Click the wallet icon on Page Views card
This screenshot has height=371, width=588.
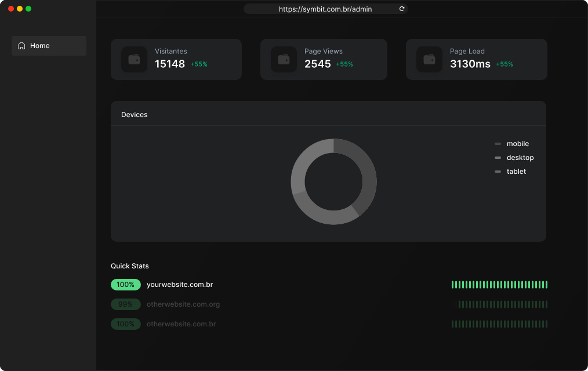[x=284, y=59]
